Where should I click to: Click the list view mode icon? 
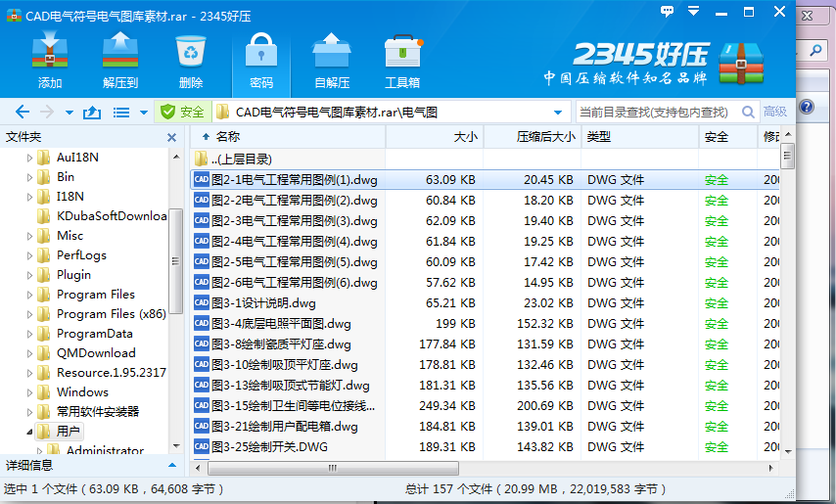[121, 113]
